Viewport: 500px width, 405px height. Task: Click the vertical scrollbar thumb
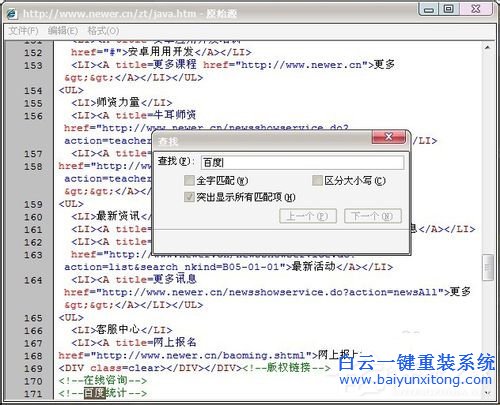[488, 267]
